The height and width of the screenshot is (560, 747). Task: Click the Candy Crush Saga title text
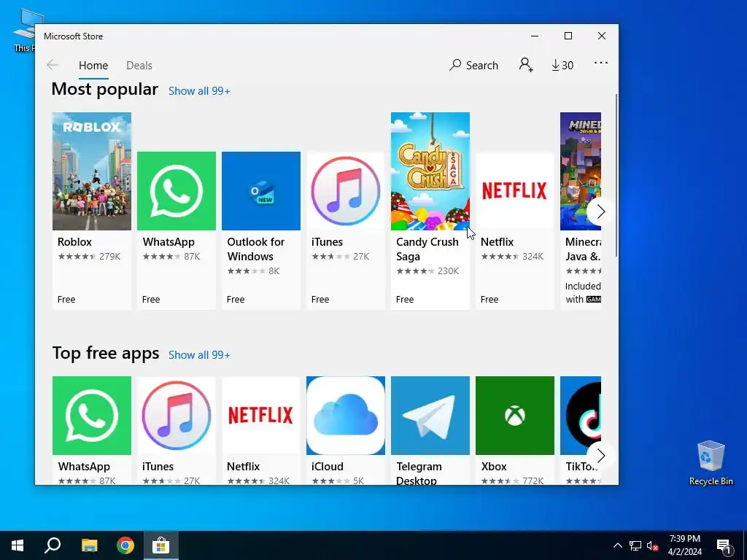[x=427, y=249]
